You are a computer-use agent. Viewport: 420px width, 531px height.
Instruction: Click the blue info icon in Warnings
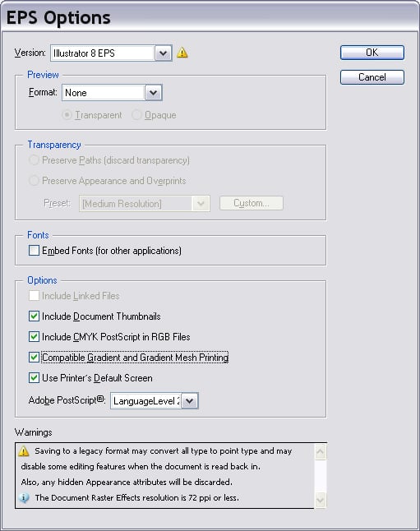[24, 498]
